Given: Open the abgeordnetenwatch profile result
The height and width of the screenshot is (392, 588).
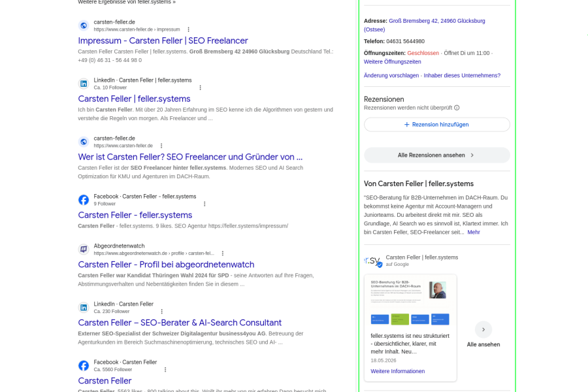Looking at the screenshot, I should click(x=166, y=265).
